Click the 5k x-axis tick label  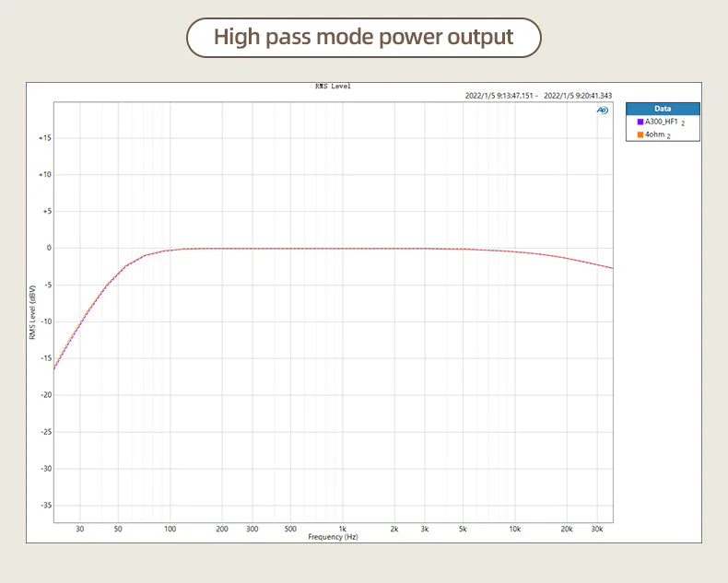tap(463, 529)
